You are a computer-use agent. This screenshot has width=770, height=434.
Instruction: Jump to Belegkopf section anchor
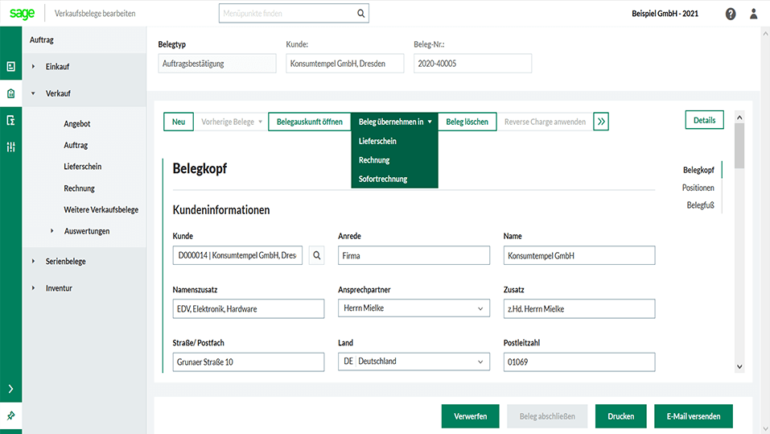click(698, 170)
